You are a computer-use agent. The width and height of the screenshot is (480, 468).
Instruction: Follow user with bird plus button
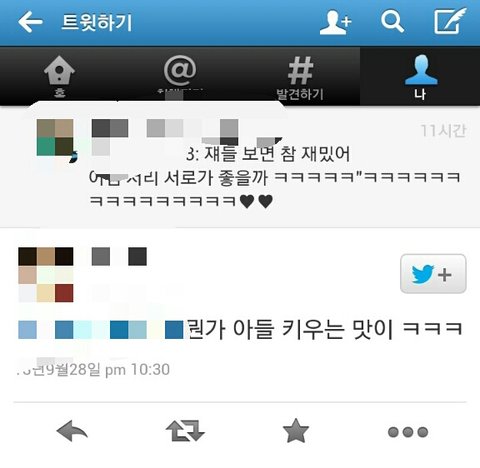433,274
